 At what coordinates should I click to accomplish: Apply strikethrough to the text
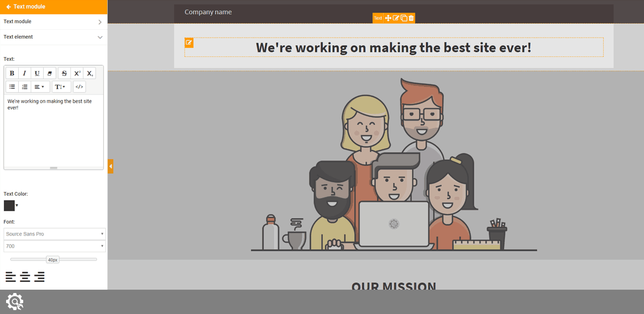click(x=64, y=74)
